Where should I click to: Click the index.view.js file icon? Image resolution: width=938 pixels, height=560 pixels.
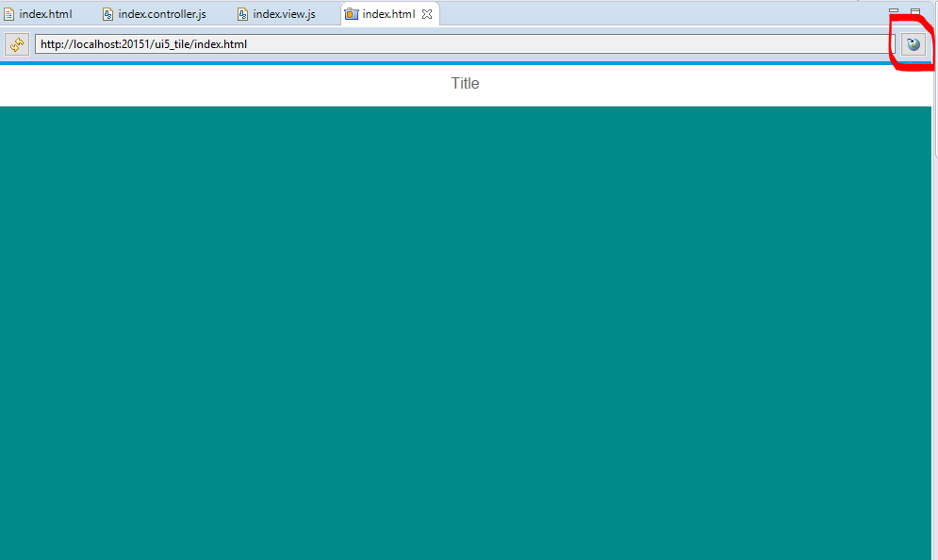pos(242,14)
